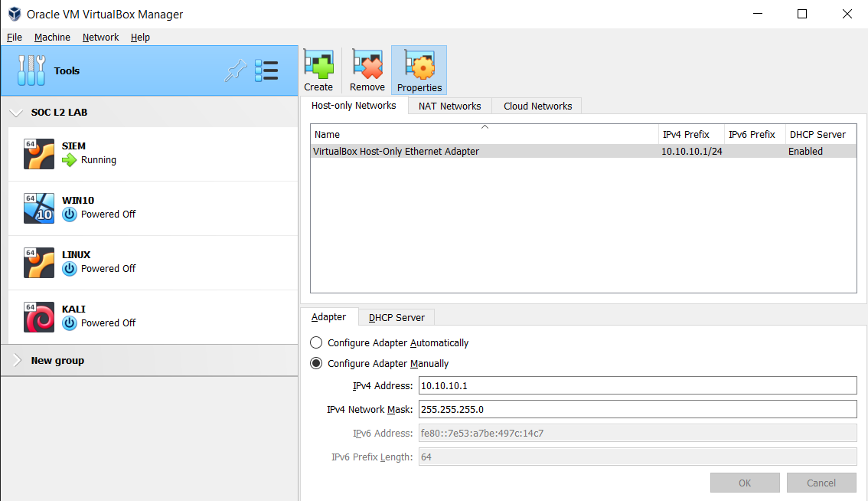Switch to the NAT Networks tab
This screenshot has width=868, height=501.
pyautogui.click(x=449, y=106)
